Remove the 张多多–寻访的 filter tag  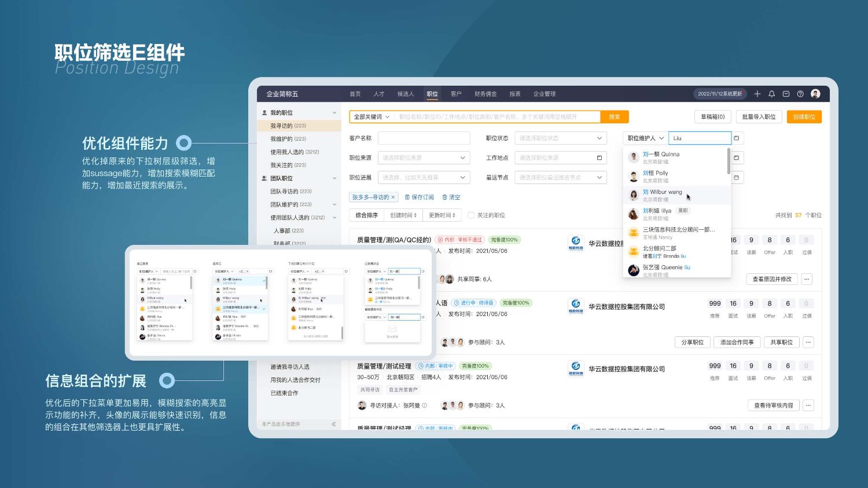pyautogui.click(x=393, y=197)
